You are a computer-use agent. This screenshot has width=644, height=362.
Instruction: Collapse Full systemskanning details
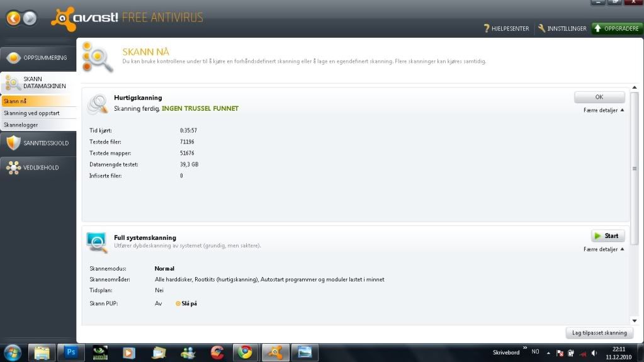tap(603, 249)
